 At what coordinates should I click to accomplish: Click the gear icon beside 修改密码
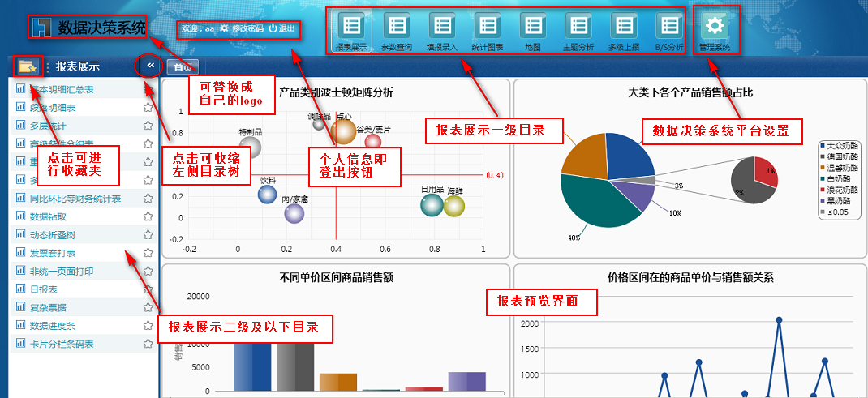(x=224, y=28)
